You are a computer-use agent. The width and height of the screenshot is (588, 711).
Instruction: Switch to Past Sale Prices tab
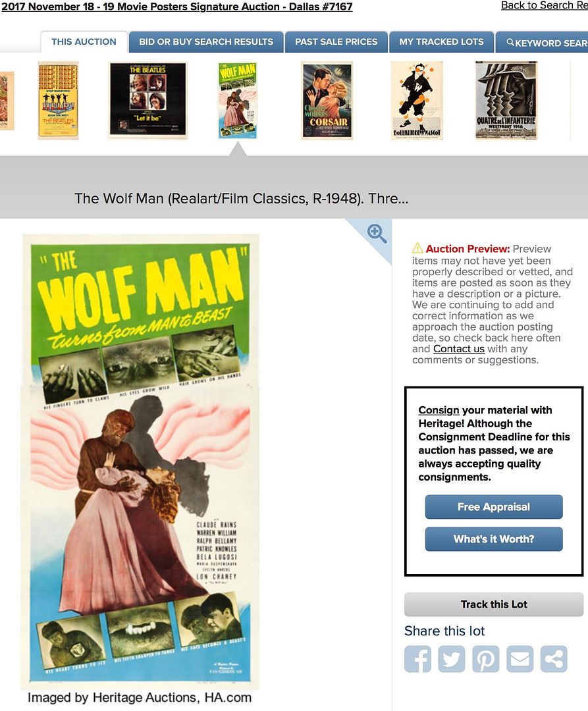pyautogui.click(x=336, y=42)
